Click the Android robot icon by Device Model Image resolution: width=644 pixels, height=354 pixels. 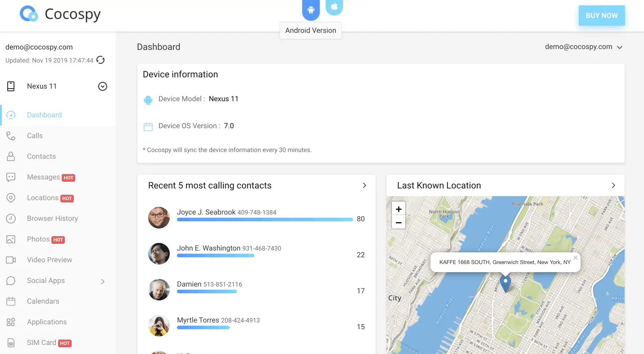[x=148, y=100]
